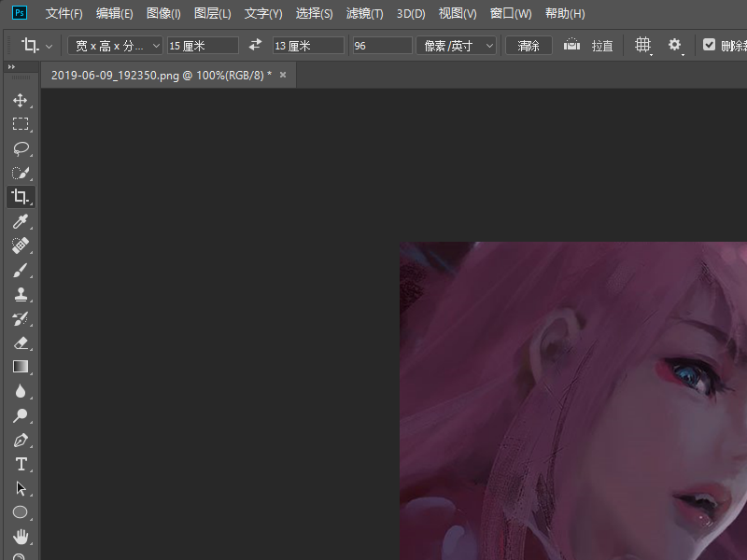Open the 帮助(H) menu
The height and width of the screenshot is (560, 747).
(565, 14)
